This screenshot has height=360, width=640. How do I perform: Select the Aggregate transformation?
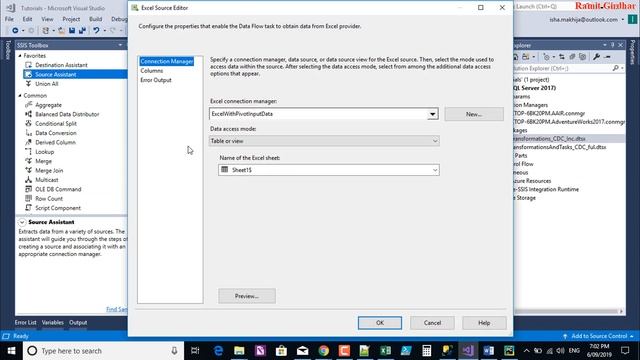click(x=48, y=105)
